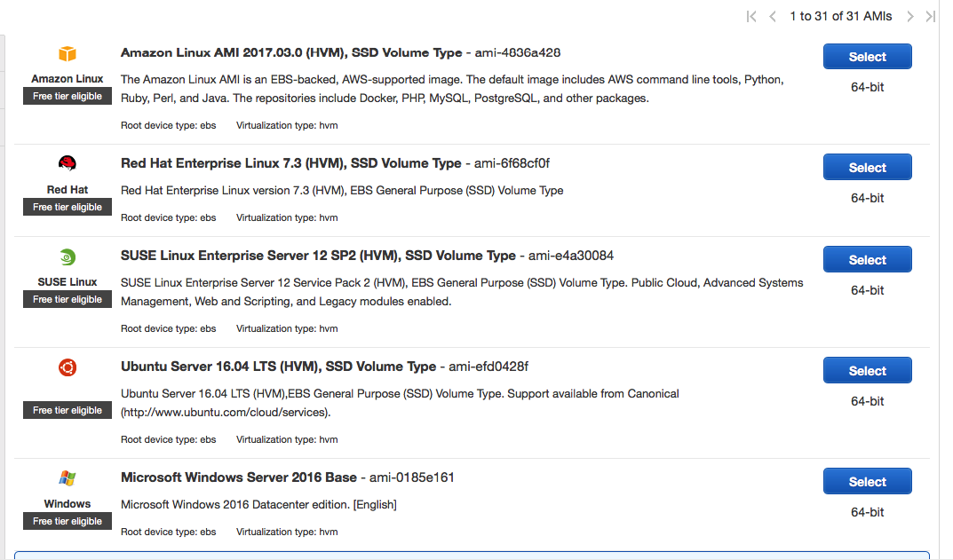This screenshot has width=953, height=560.
Task: Go to previous page of AMIs
Action: [773, 16]
